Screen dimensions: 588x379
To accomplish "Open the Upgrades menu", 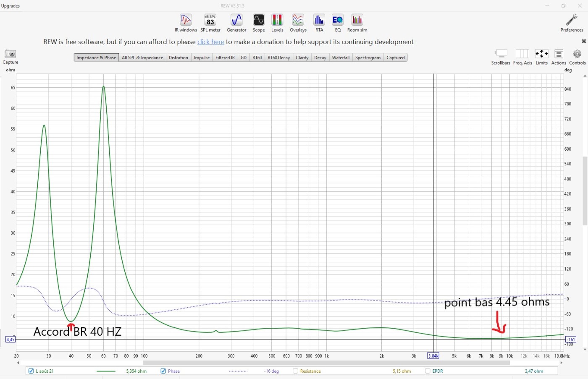I will coord(10,6).
